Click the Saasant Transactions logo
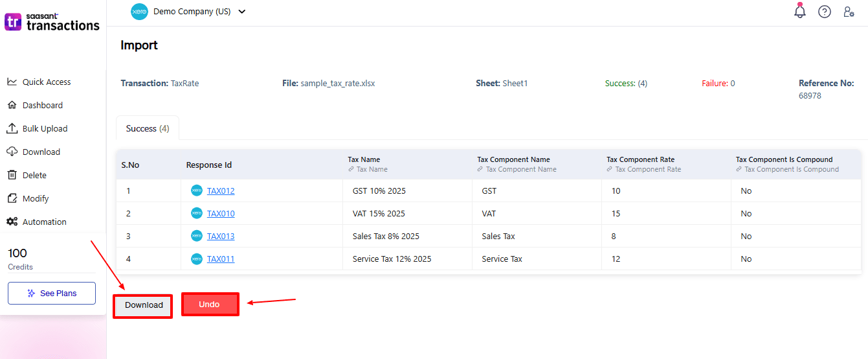The height and width of the screenshot is (359, 868). (x=52, y=22)
